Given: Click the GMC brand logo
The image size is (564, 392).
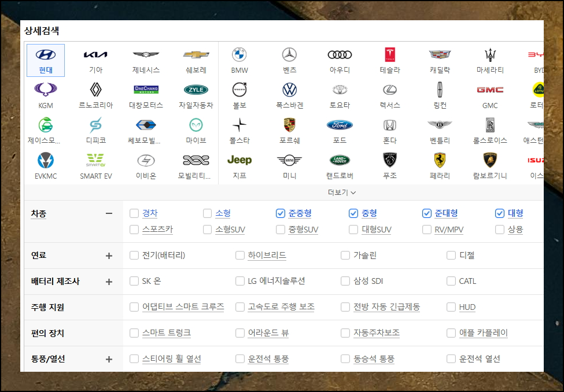Looking at the screenshot, I should (490, 90).
